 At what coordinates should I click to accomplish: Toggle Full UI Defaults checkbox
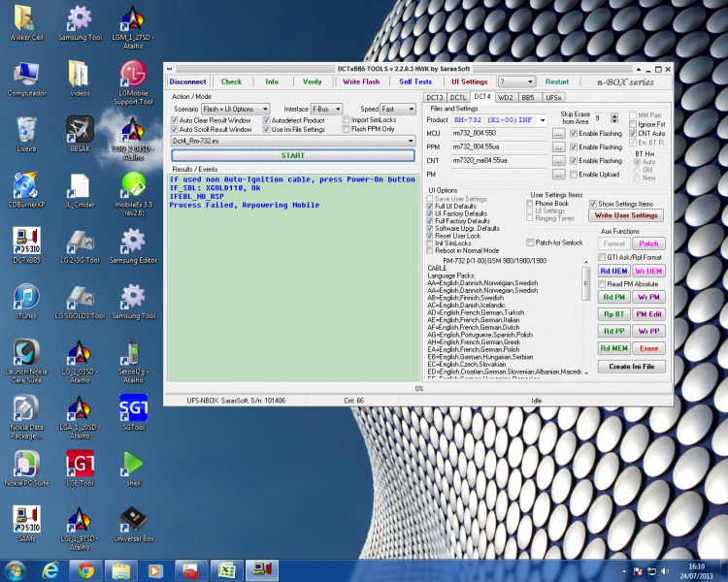[x=429, y=206]
